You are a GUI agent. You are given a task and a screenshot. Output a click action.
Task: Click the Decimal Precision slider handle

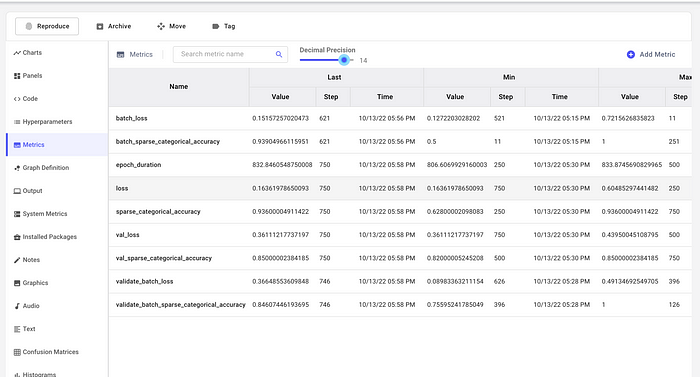pyautogui.click(x=344, y=60)
